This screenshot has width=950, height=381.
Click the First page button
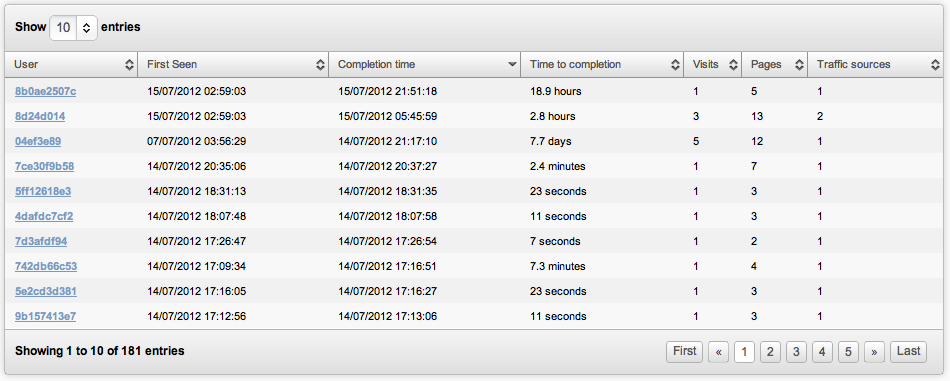tap(685, 351)
